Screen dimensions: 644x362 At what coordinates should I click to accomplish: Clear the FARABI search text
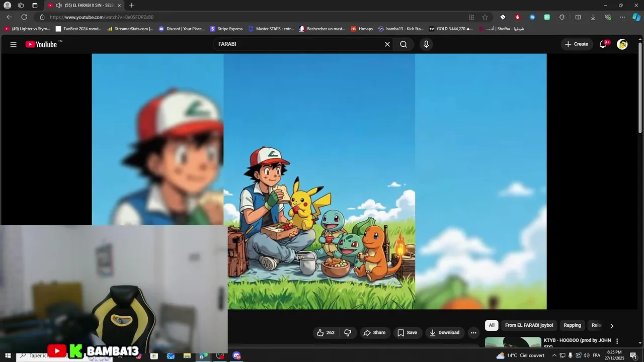[387, 44]
